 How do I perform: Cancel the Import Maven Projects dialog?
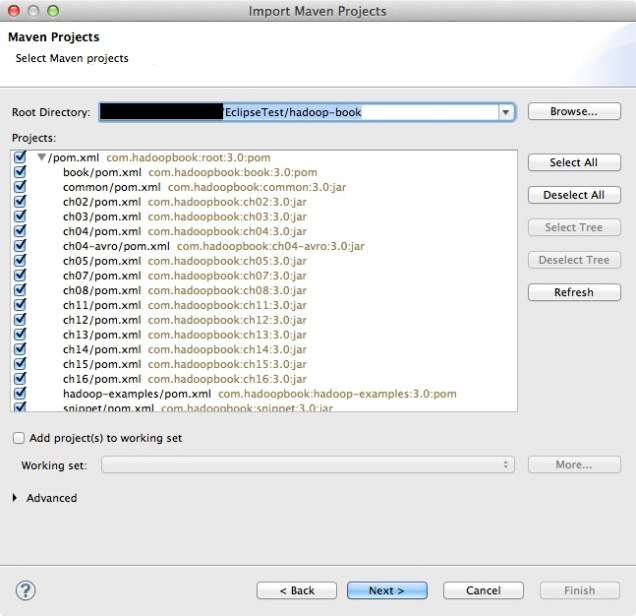point(482,590)
